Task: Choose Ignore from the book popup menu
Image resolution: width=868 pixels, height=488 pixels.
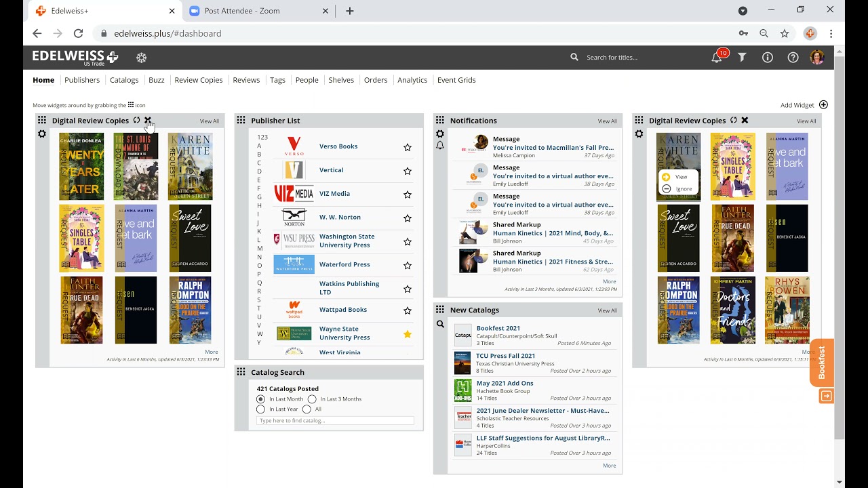Action: pos(677,189)
